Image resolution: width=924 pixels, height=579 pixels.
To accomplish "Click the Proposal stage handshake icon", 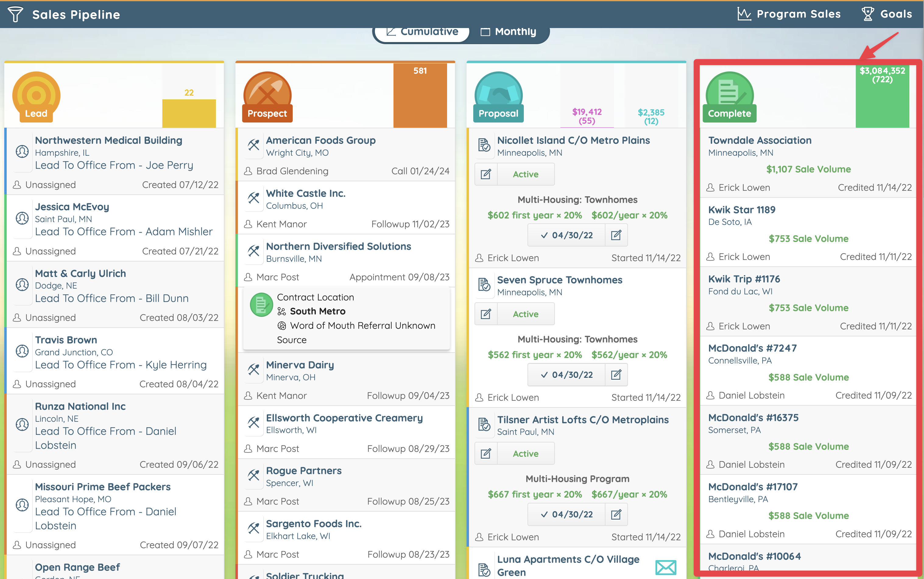I will click(x=499, y=97).
